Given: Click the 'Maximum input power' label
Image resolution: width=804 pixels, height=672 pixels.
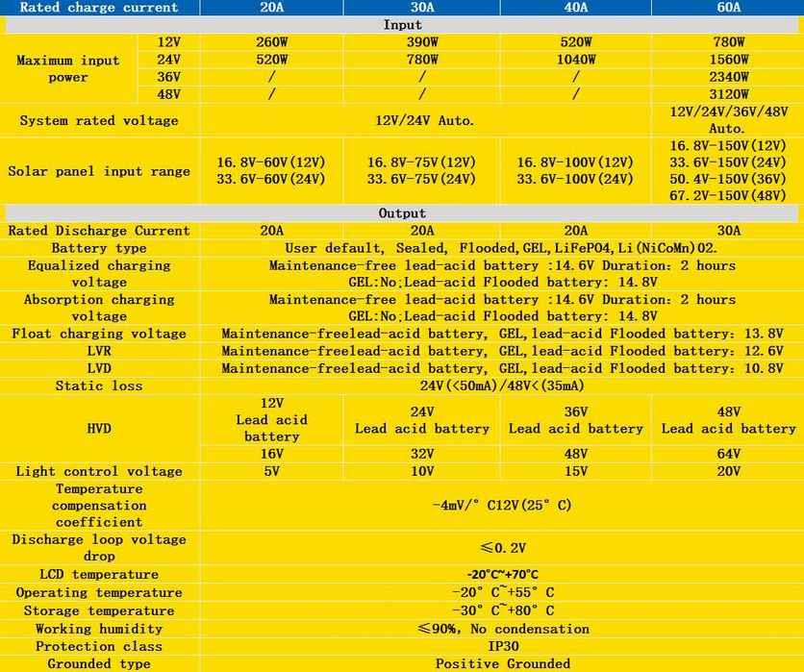Looking at the screenshot, I should (x=68, y=68).
